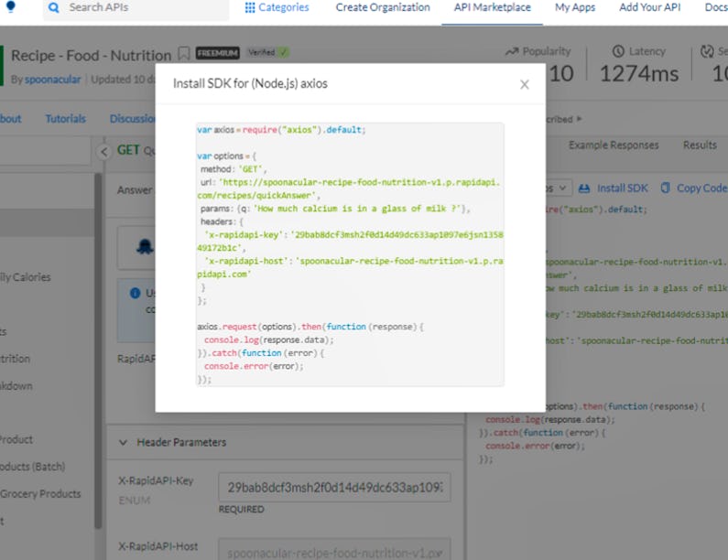Viewport: 728px width, 560px height.
Task: Click the Install SDK link
Action: coord(622,188)
